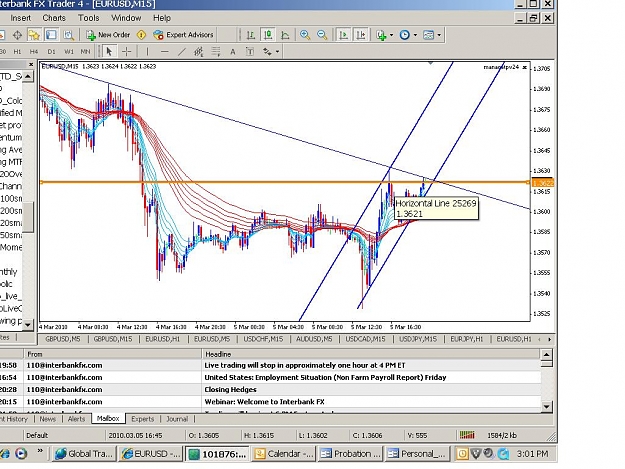Switch to the EURJPY,H1 chart tab
Screen dimensions: 625x469
pyautogui.click(x=466, y=339)
